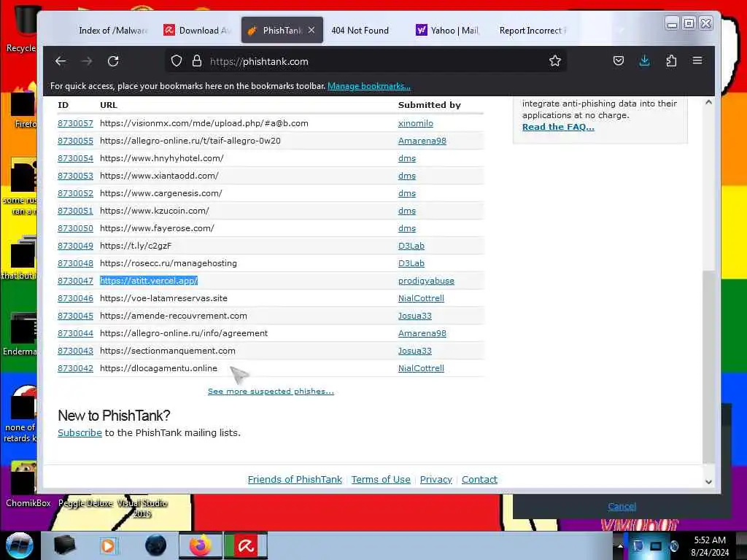Open phish ID 8730044

pos(75,333)
